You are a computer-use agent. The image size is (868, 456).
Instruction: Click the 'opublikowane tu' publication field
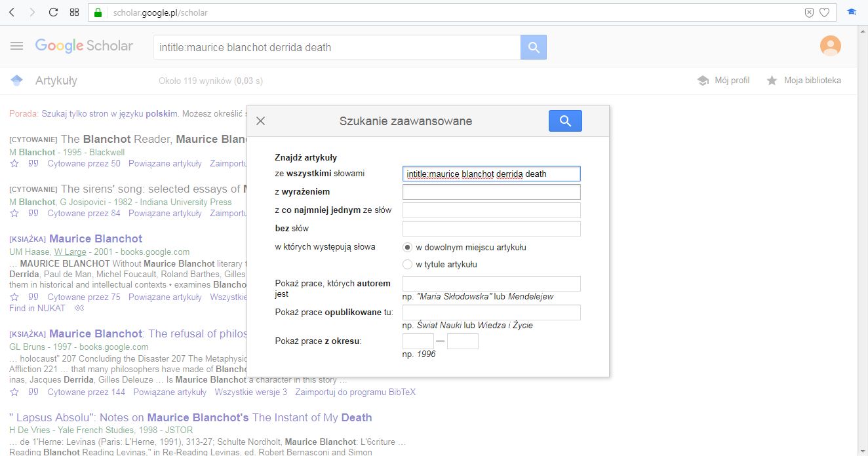pos(491,313)
